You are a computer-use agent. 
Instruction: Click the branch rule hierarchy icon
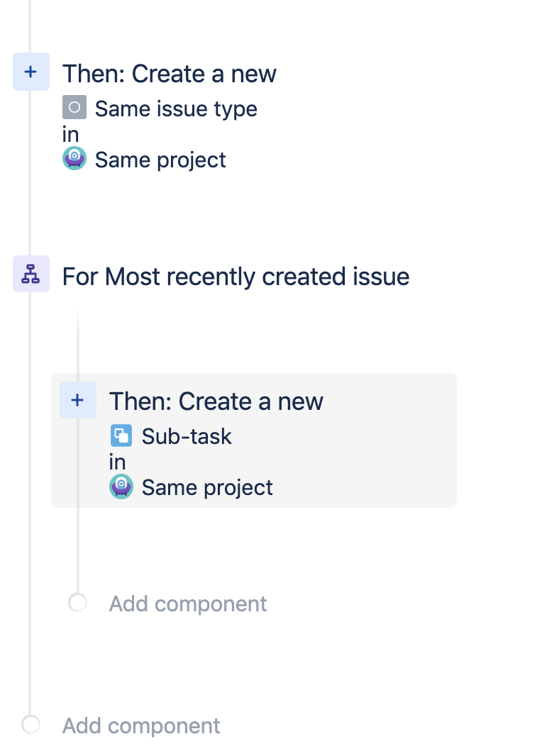click(x=31, y=275)
